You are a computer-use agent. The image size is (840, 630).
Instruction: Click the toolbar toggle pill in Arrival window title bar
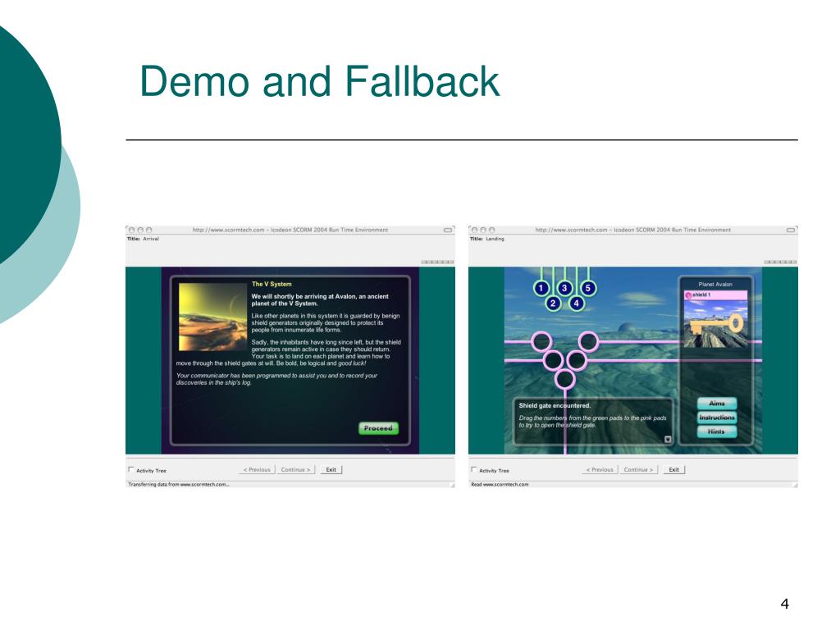(448, 230)
